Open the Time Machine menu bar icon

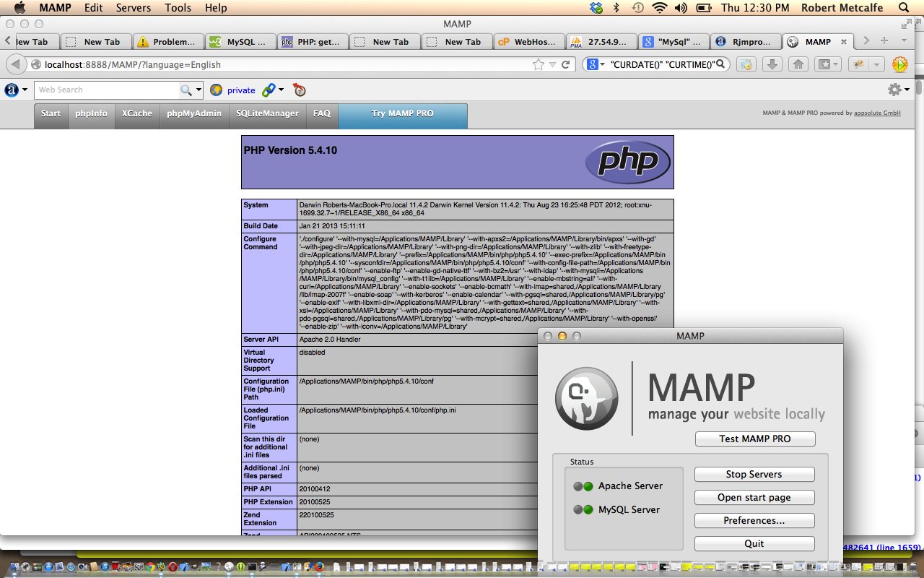tap(637, 8)
